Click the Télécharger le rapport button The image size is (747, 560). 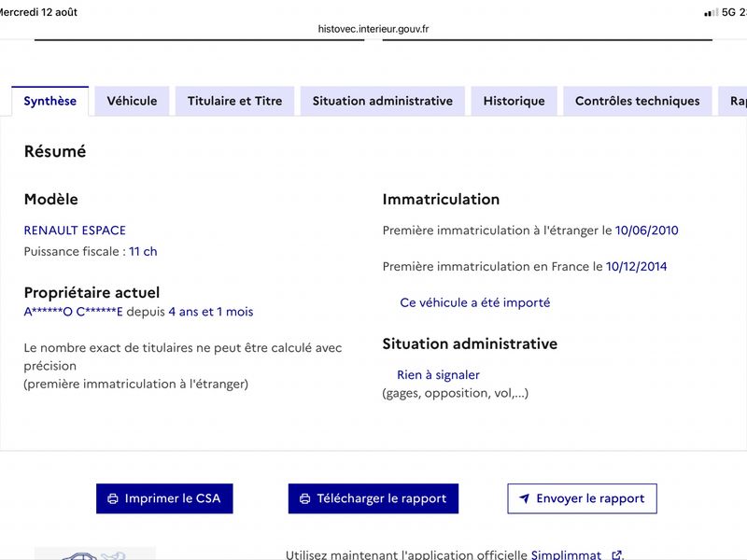(x=373, y=498)
